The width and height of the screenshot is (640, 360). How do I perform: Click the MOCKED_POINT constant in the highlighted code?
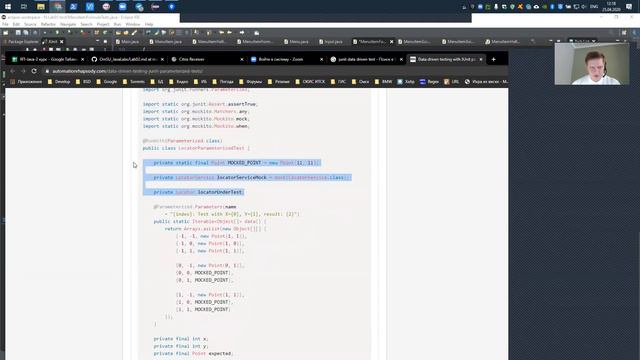pos(244,163)
